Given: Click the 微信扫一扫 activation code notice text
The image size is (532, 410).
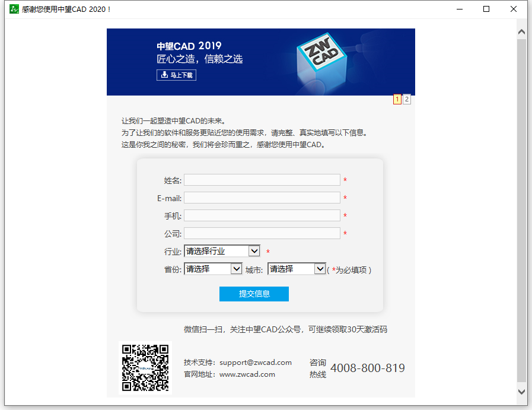Looking at the screenshot, I should pos(285,329).
